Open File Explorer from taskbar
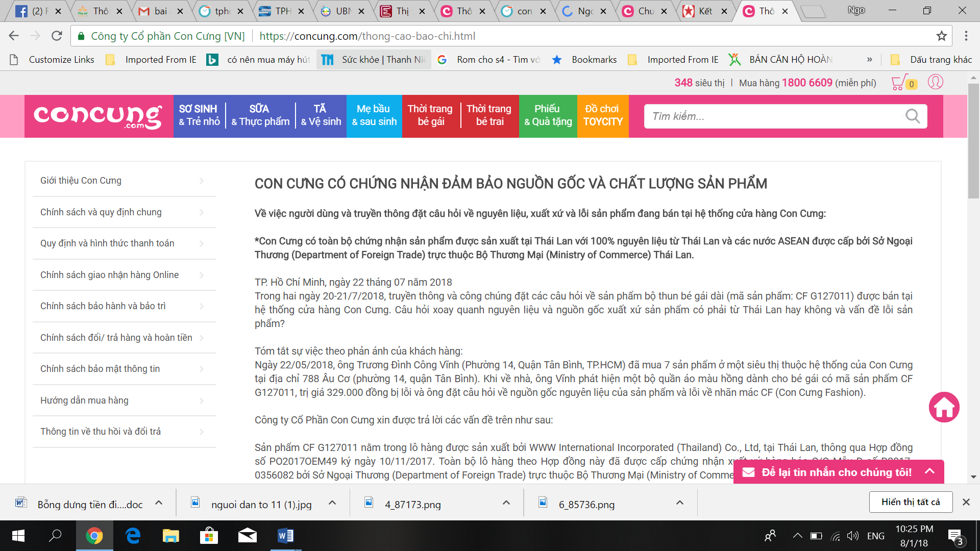Screen dimensions: 980x551 click(x=170, y=536)
